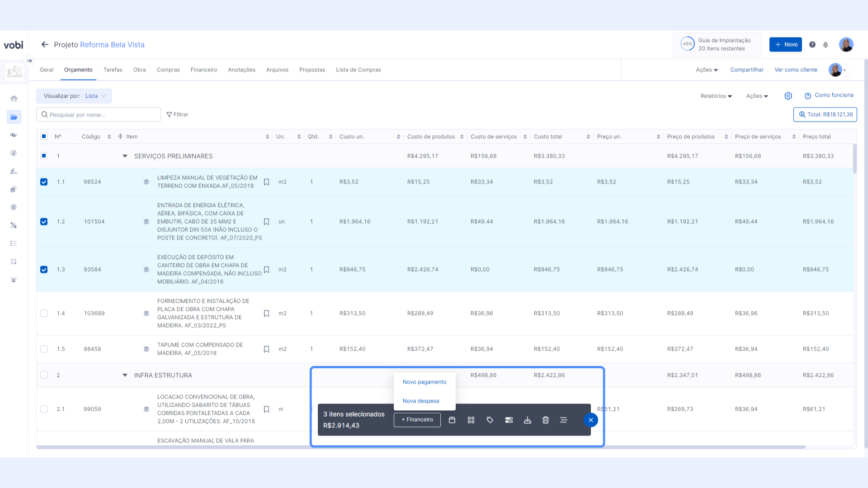Uncheck the checkbox for item 1.2

(44, 222)
